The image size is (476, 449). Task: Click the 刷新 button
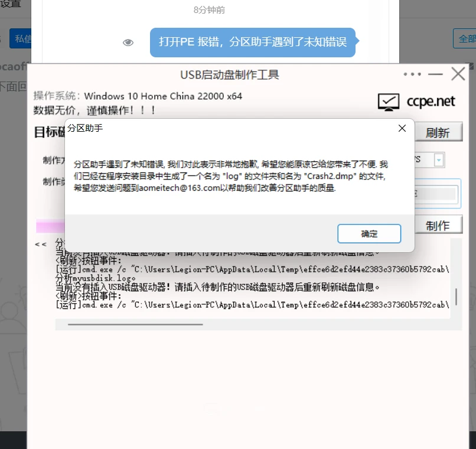coord(438,132)
